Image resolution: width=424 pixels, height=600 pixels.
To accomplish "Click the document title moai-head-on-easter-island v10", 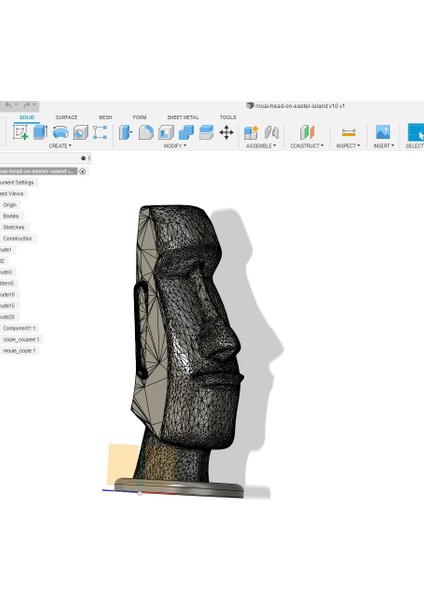I will (300, 106).
